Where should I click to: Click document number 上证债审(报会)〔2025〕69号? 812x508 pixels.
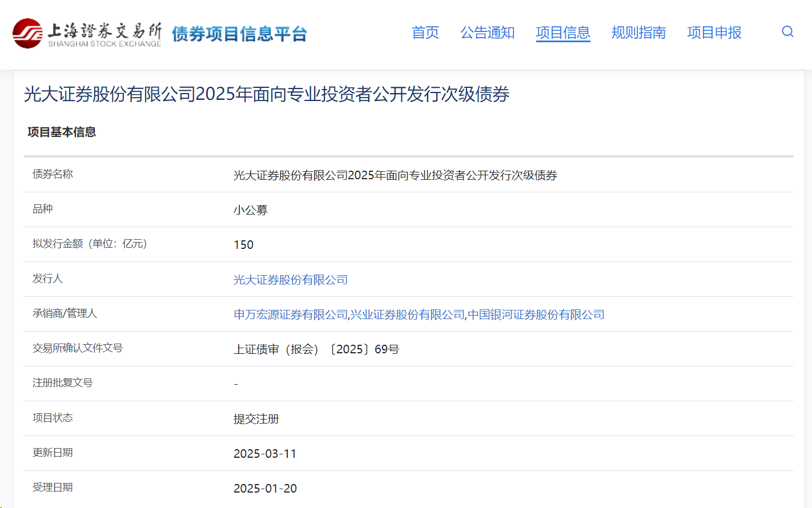316,349
